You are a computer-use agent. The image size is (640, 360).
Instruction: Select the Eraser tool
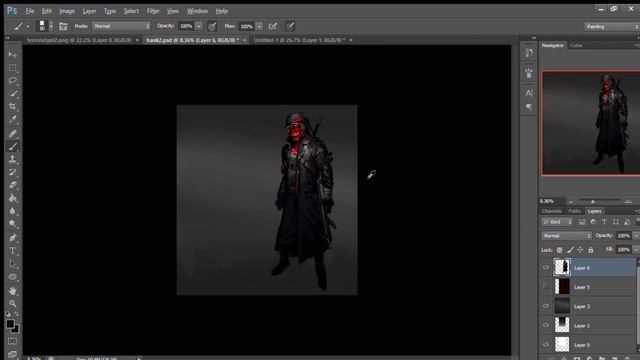click(x=13, y=186)
